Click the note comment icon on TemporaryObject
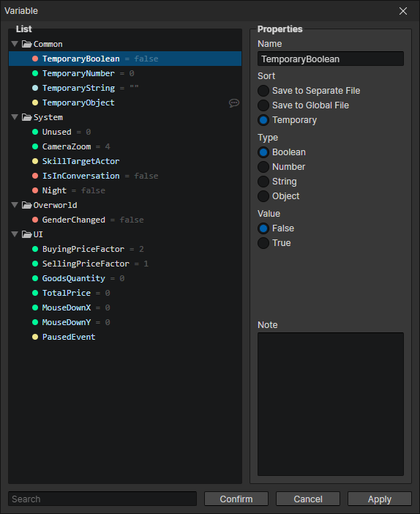Screen dimensions: 420x514 234,103
